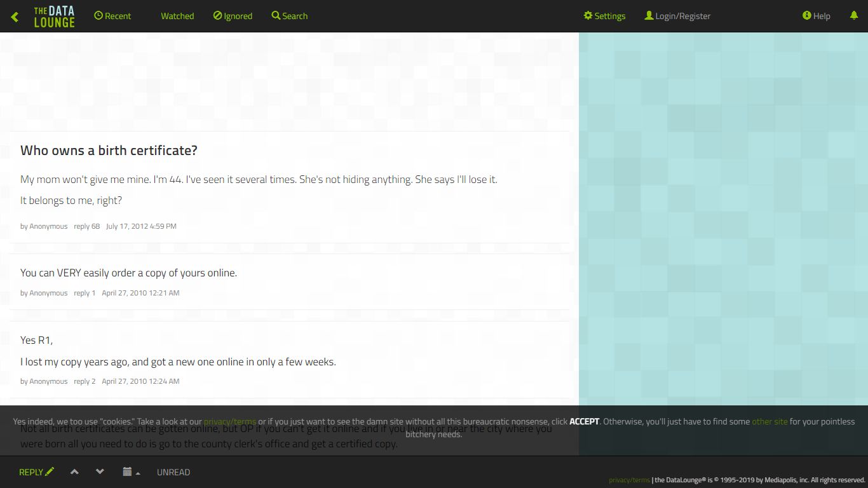868x488 pixels.
Task: Open the Ignored threads menu
Action: coord(233,16)
